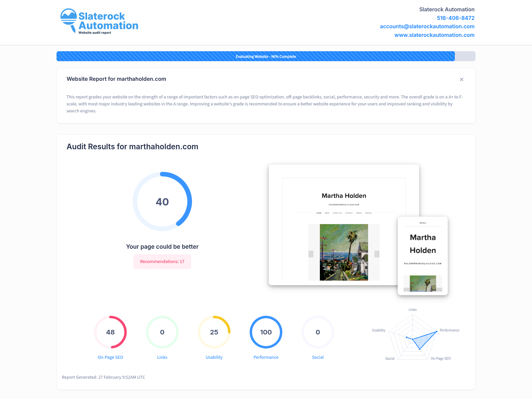Click the 'Website Report for marthaholden.com' heading
Viewport: 532px width, 399px height.
116,79
